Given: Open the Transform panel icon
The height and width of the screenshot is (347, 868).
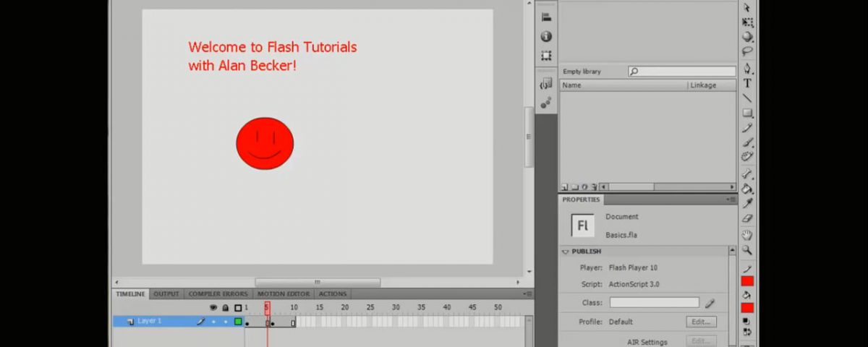Looking at the screenshot, I should coord(546,56).
